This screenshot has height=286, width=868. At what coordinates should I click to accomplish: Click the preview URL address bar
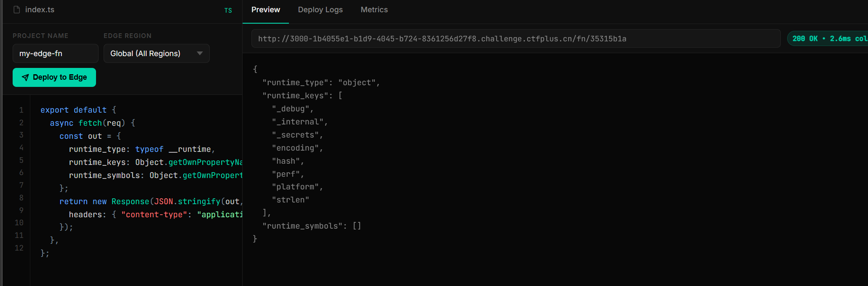(x=515, y=39)
